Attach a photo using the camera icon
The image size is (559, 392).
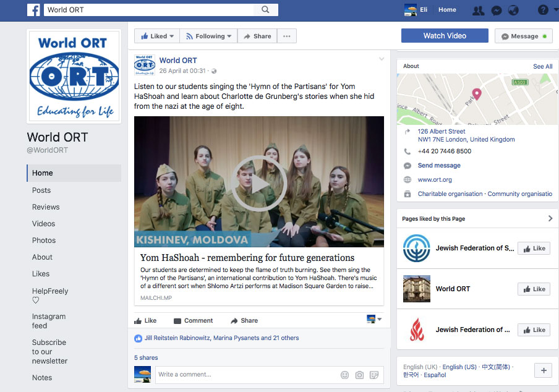pyautogui.click(x=359, y=375)
